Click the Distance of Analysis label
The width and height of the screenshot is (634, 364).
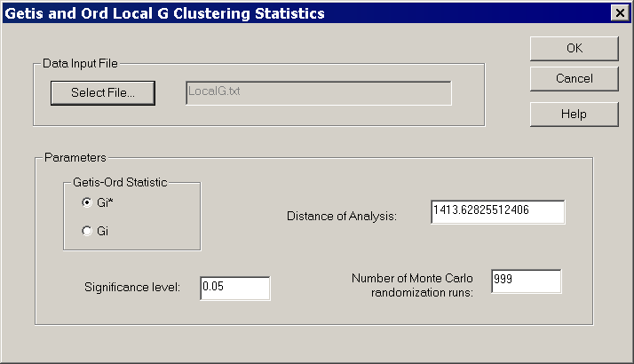tap(342, 217)
